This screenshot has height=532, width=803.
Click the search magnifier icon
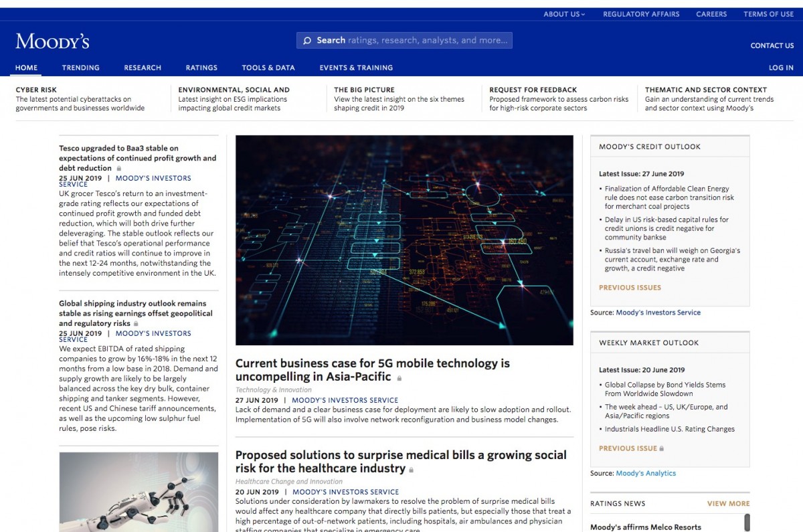(x=307, y=41)
